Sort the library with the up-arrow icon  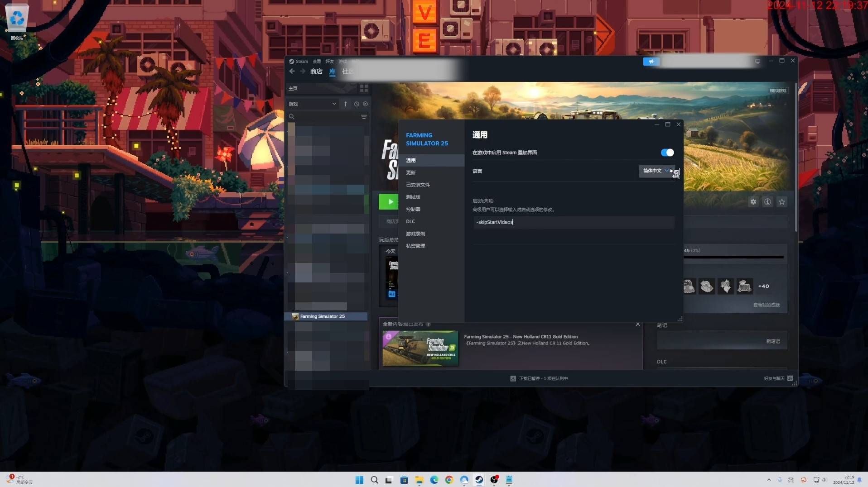(346, 104)
